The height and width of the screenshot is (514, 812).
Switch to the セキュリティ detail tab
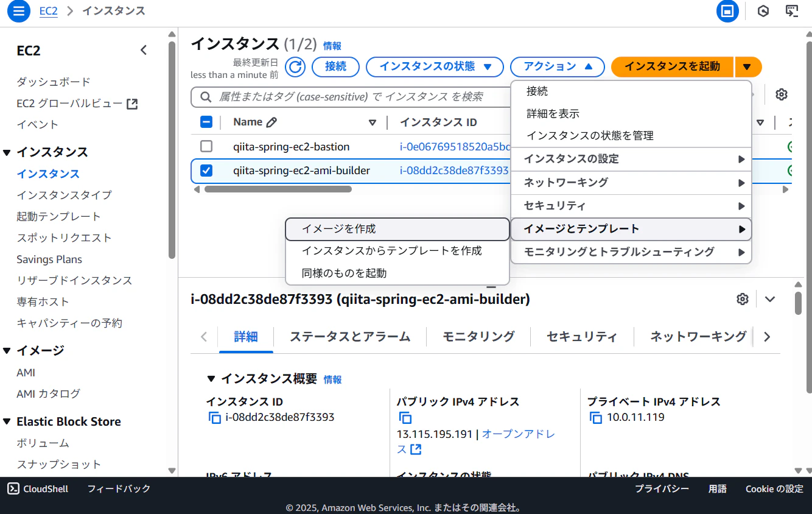(582, 337)
